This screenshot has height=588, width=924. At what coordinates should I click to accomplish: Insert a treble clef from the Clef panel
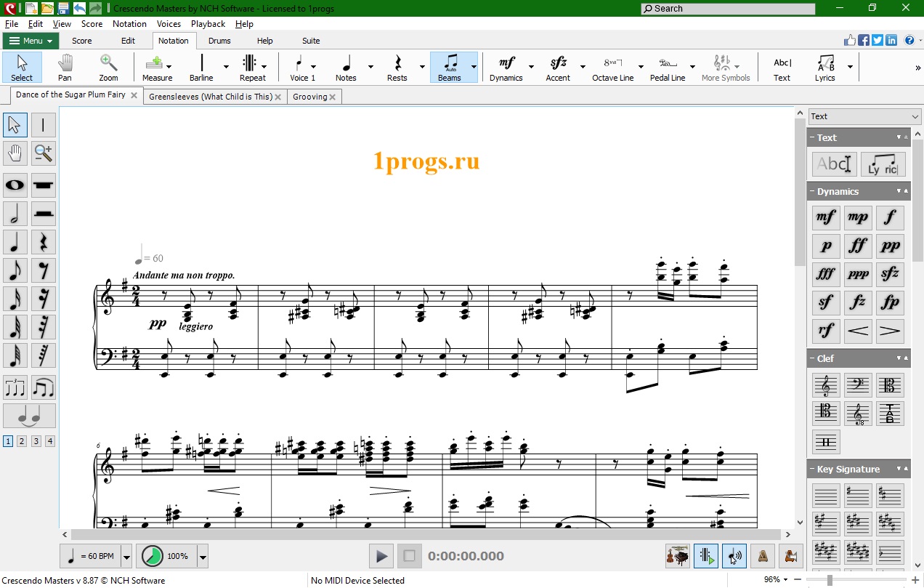pos(825,384)
